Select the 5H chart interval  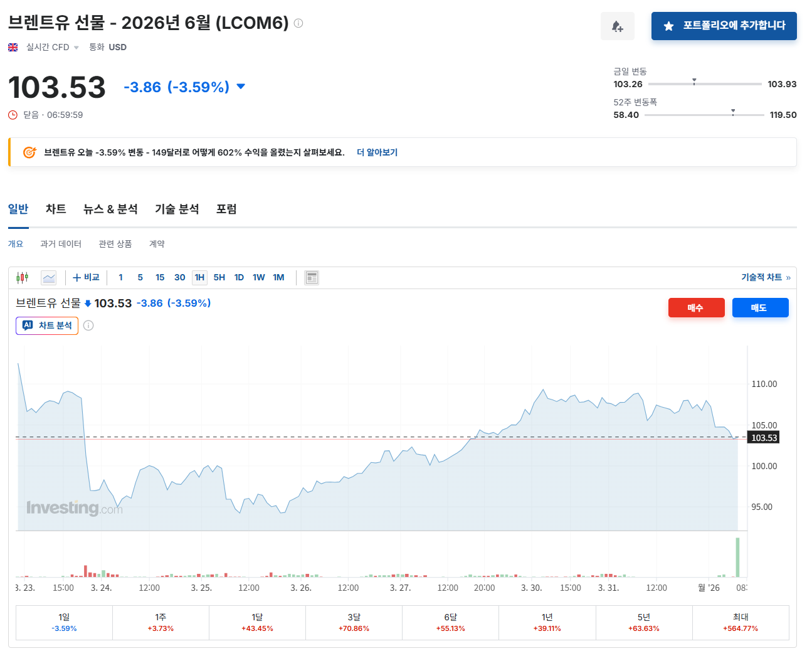(219, 277)
